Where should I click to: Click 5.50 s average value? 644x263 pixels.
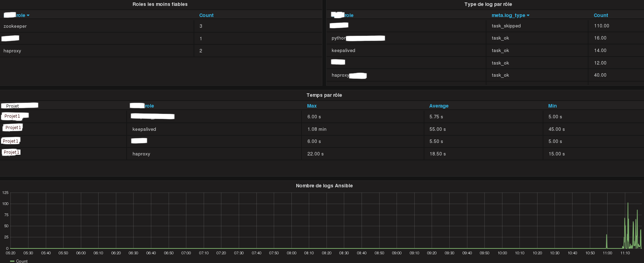(x=436, y=141)
